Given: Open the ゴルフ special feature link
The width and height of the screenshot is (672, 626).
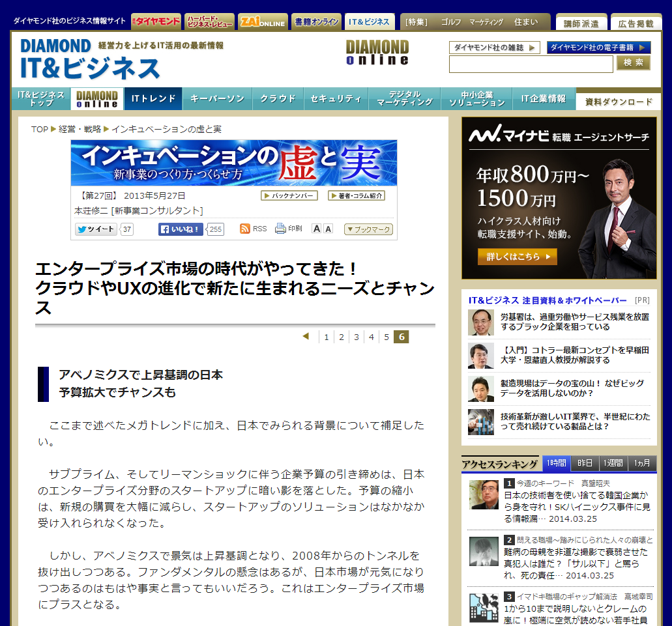Looking at the screenshot, I should [451, 22].
